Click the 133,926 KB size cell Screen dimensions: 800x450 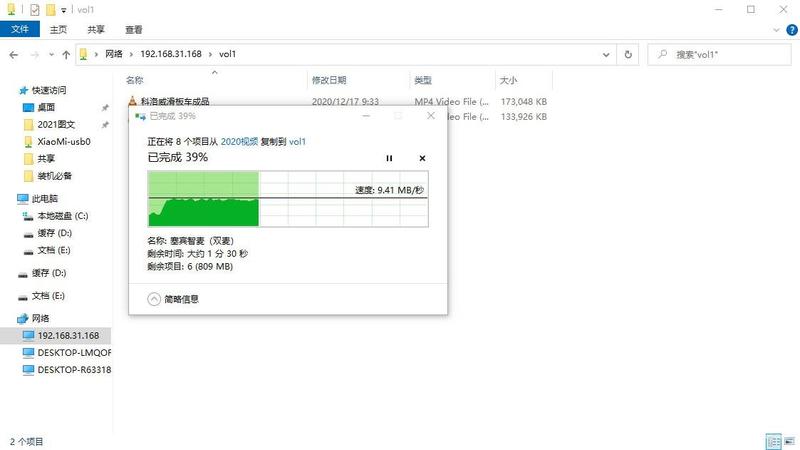coord(523,117)
